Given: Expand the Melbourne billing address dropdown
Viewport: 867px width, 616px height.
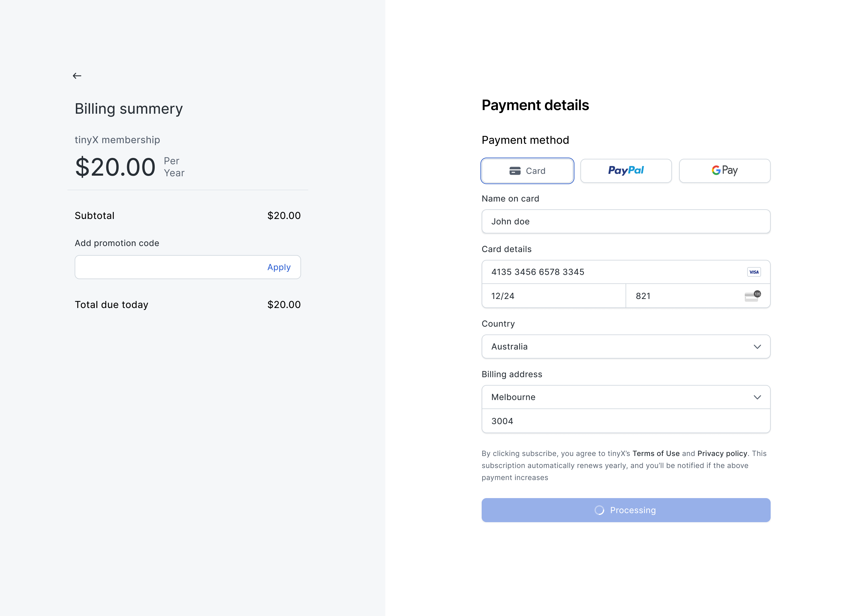Looking at the screenshot, I should click(626, 397).
